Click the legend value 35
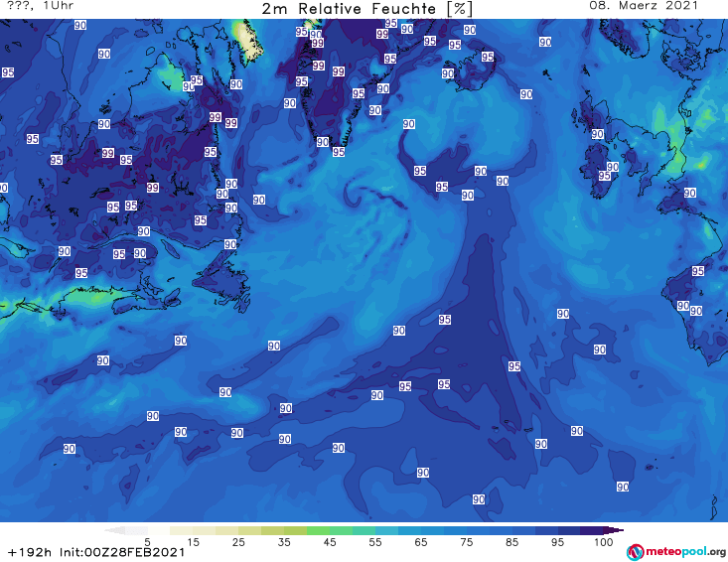Viewport: 728px width, 562px height. point(284,541)
